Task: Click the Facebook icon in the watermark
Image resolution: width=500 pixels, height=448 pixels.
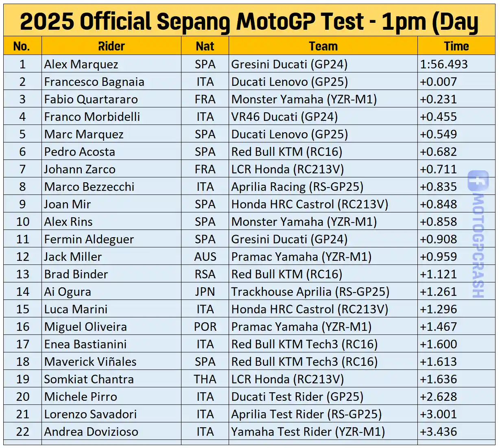Action: pos(478,181)
